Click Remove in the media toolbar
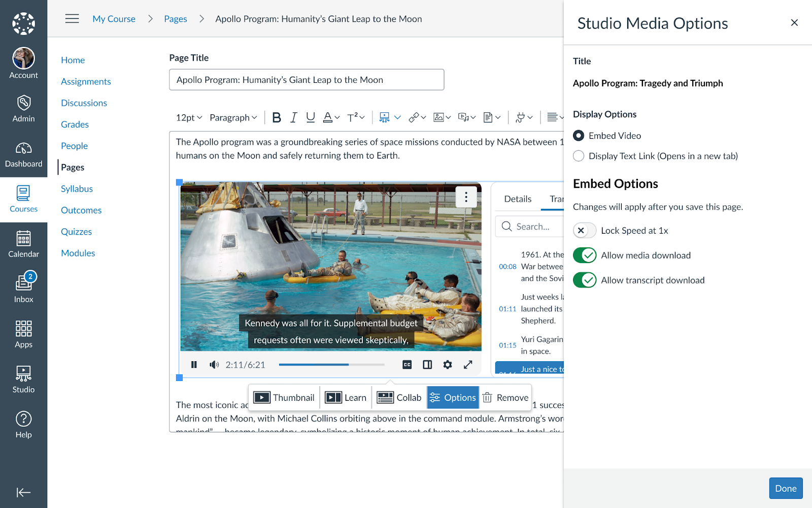Screen dimensions: 812x508 coord(505,398)
